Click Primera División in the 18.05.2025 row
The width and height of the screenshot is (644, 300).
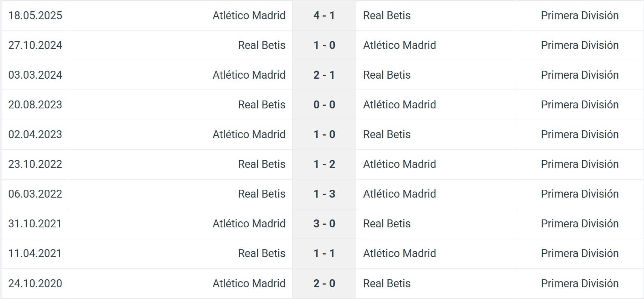tap(580, 15)
